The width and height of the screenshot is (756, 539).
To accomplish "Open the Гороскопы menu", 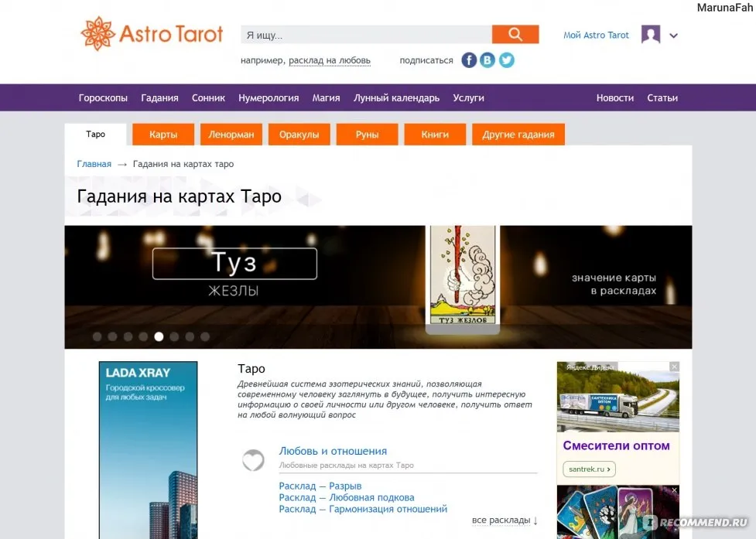I will [103, 97].
